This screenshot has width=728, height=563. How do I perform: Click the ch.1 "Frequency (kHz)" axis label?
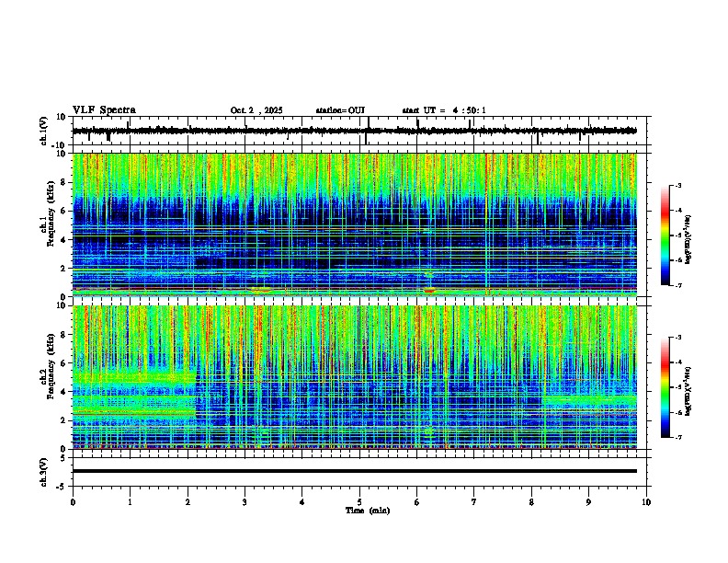pyautogui.click(x=51, y=214)
